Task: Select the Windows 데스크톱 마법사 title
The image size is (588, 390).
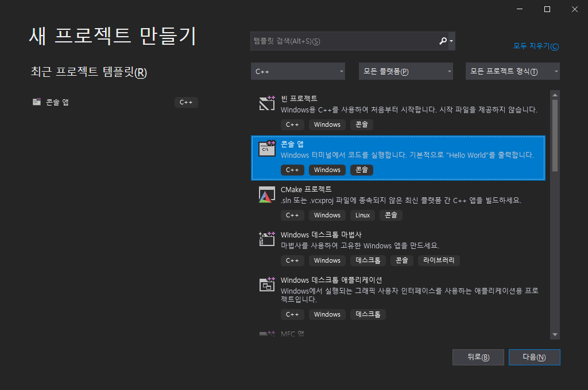Action: click(321, 235)
